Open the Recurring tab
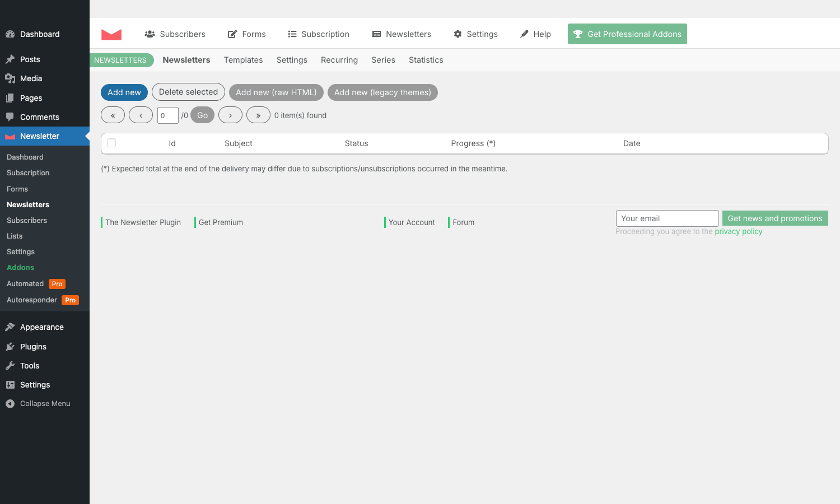 [339, 60]
